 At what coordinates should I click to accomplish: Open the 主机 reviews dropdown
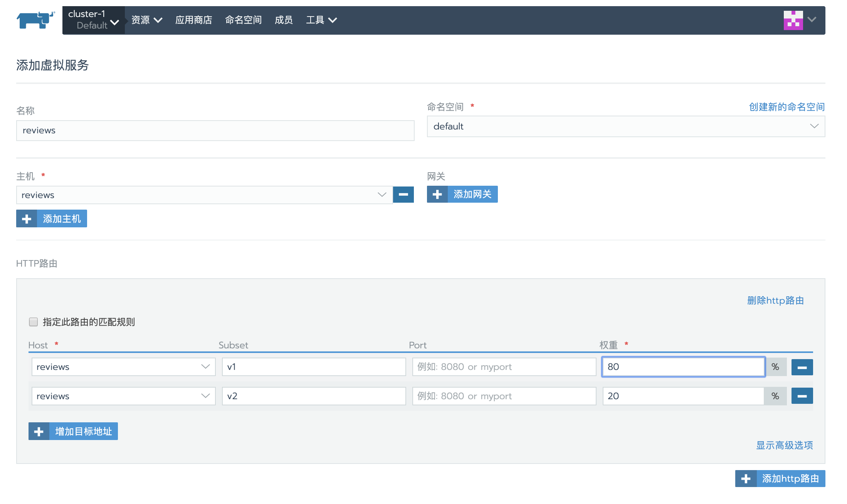(x=204, y=195)
